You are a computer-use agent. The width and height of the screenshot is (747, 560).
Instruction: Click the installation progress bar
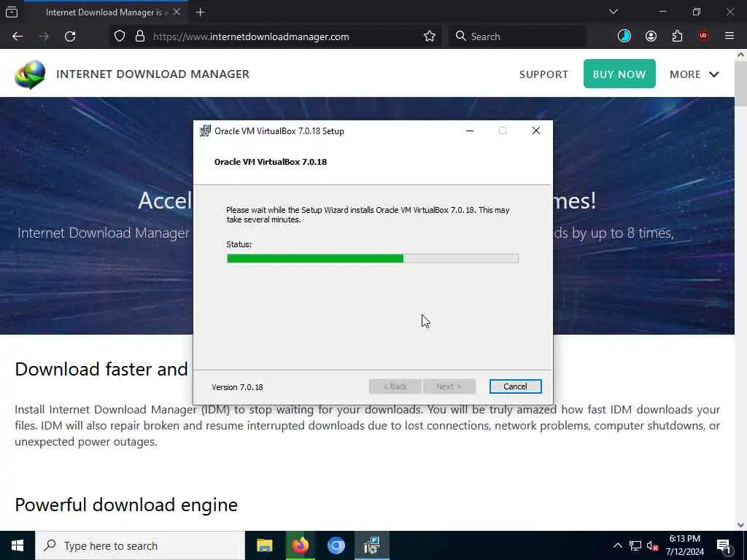tap(373, 259)
